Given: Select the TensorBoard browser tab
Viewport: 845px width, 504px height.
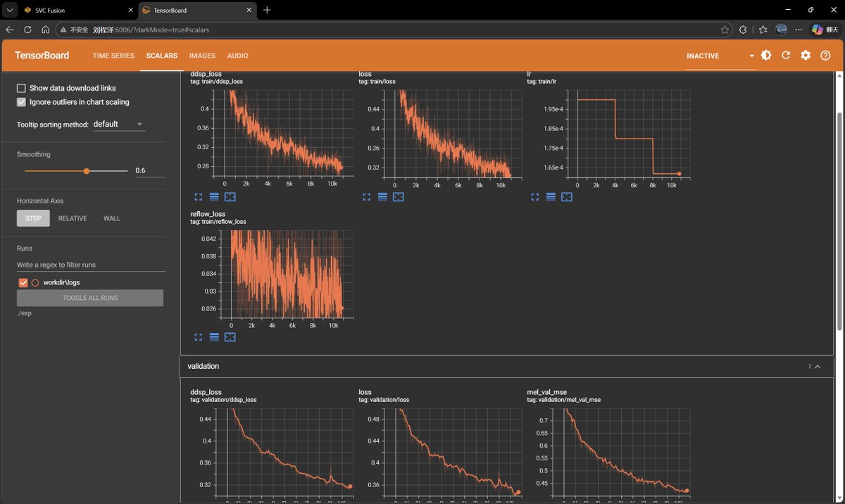Looking at the screenshot, I should click(x=198, y=11).
